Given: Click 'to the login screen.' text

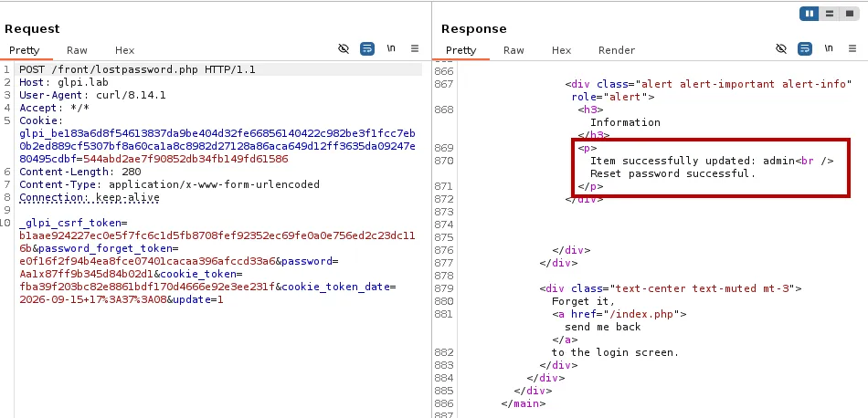Looking at the screenshot, I should [615, 351].
